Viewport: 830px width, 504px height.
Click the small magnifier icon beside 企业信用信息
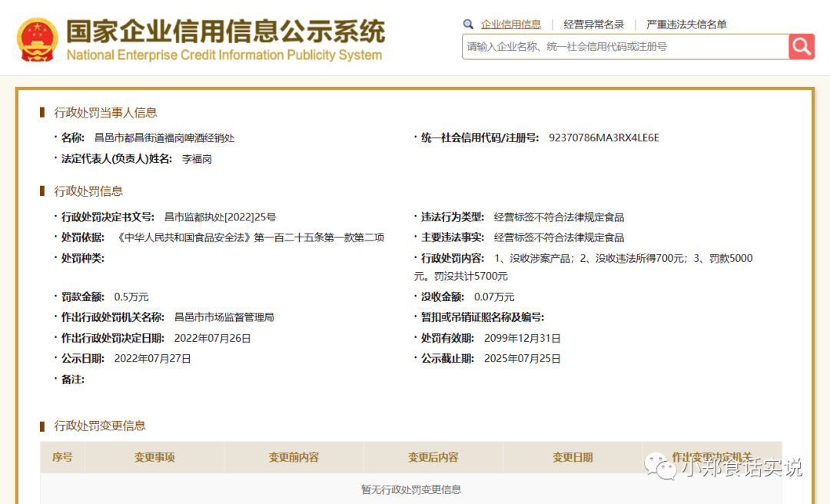(x=468, y=25)
